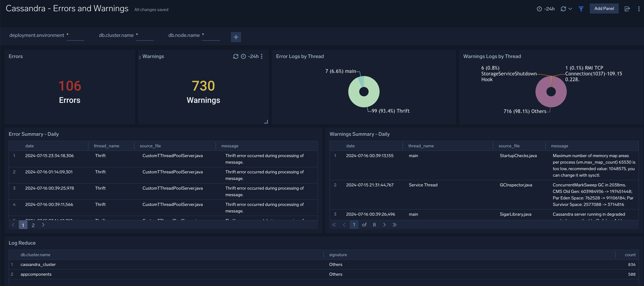Screen dimensions: 644x286
Task: Sort Error Summary by thread_name column
Action: pyautogui.click(x=106, y=146)
